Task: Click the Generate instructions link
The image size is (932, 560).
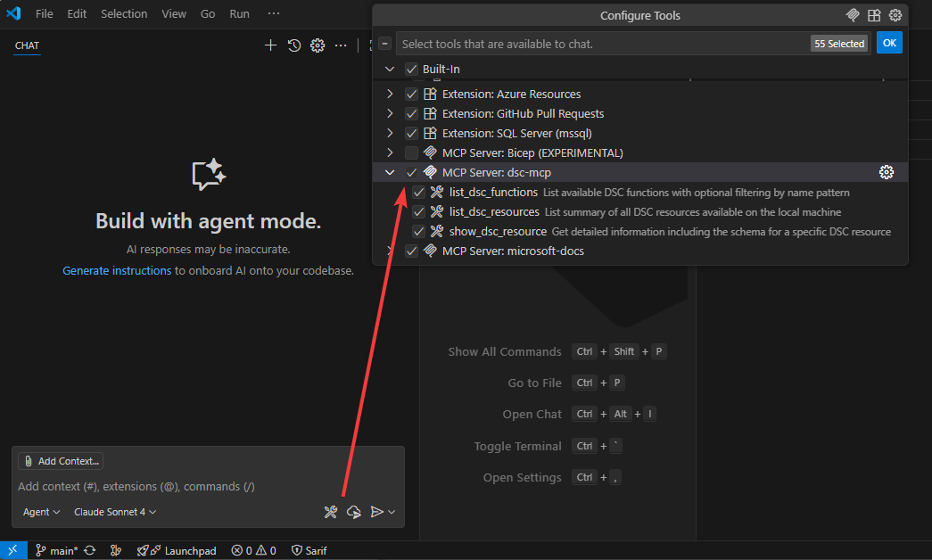Action: pos(117,270)
